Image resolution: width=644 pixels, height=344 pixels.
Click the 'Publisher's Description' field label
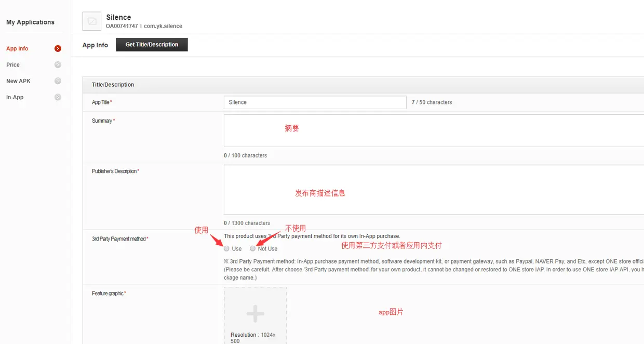coord(114,171)
